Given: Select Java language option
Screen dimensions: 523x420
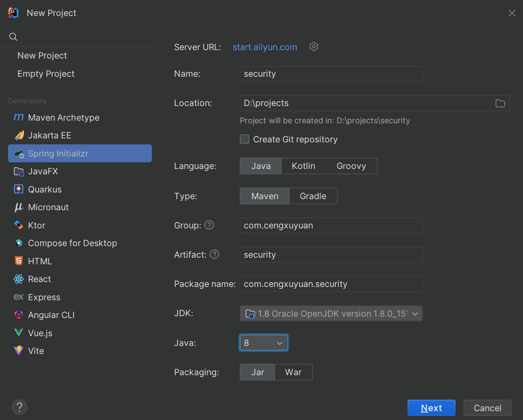Looking at the screenshot, I should point(261,166).
